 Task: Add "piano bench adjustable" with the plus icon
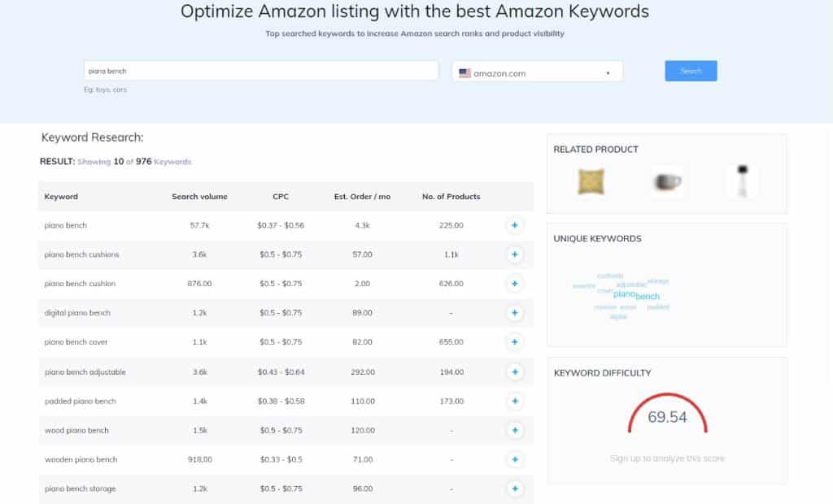tap(514, 371)
